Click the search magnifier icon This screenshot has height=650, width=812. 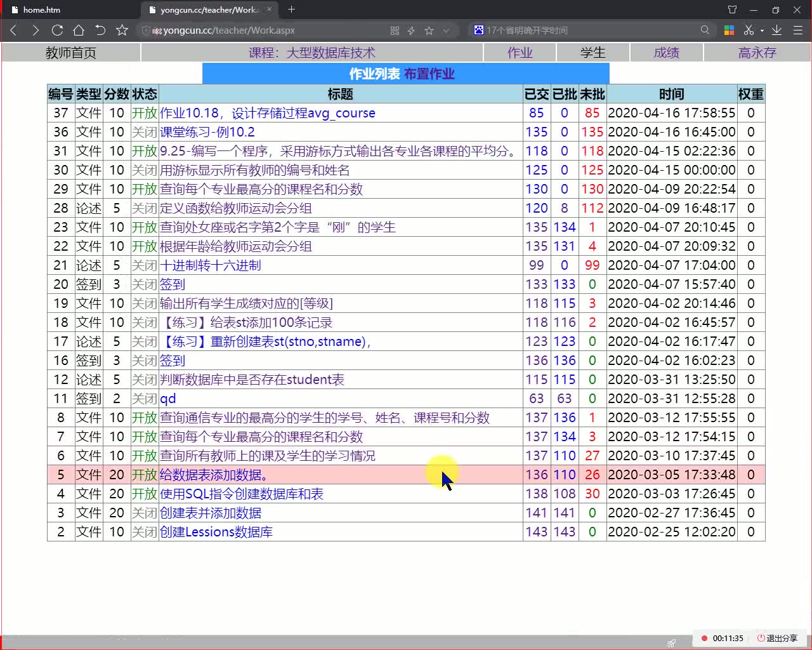[705, 30]
